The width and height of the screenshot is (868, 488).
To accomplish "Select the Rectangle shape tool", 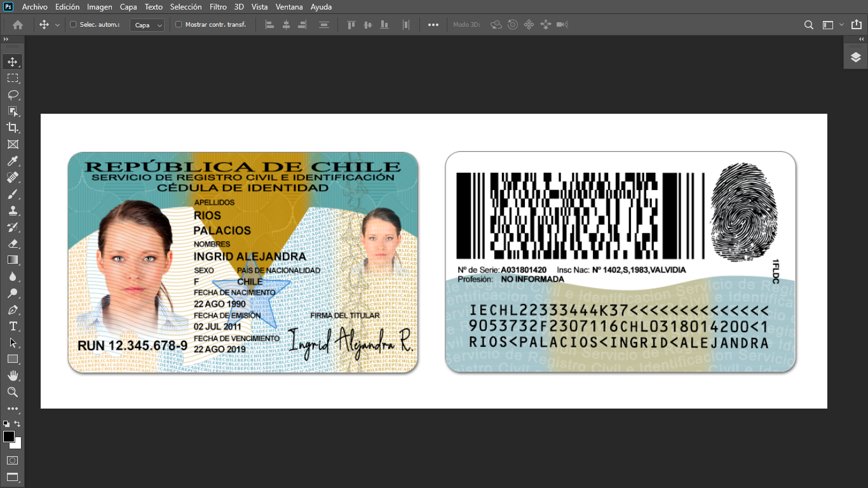I will [x=13, y=359].
